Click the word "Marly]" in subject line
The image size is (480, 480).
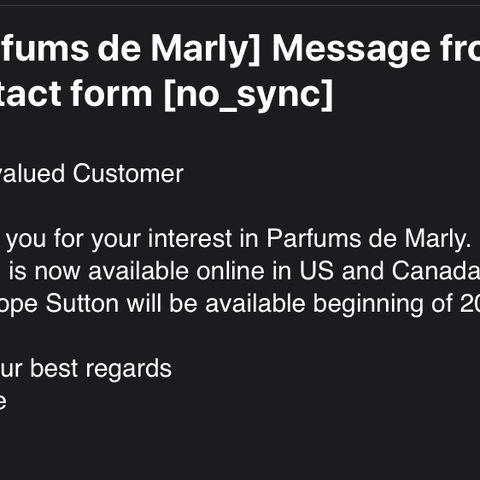coord(206,50)
